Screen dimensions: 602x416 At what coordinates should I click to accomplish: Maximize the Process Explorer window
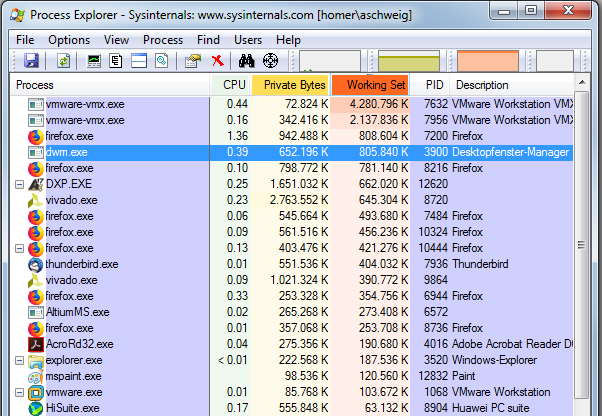(531, 10)
